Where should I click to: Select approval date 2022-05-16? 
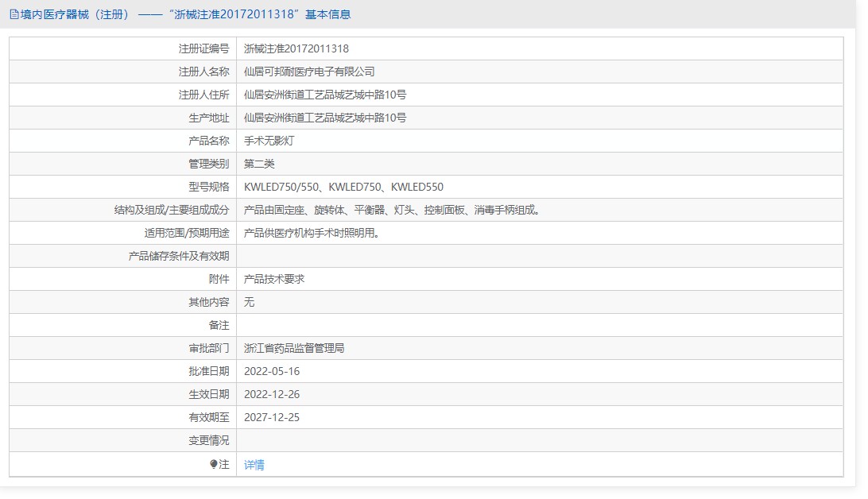click(272, 371)
